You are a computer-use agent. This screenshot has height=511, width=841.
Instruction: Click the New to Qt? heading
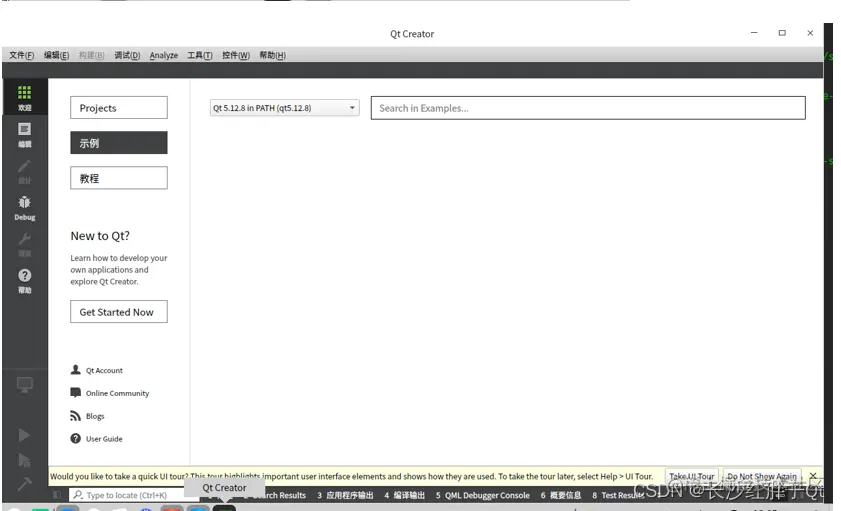pos(100,235)
